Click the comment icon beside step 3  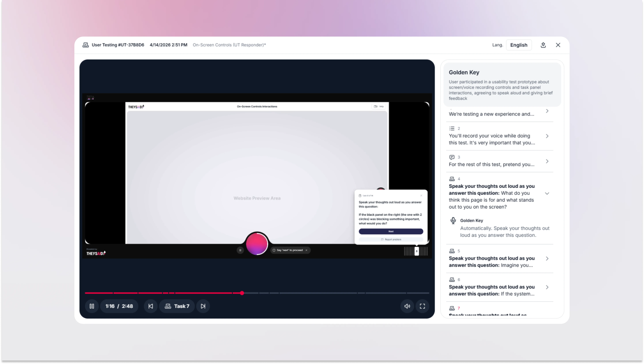click(x=452, y=157)
